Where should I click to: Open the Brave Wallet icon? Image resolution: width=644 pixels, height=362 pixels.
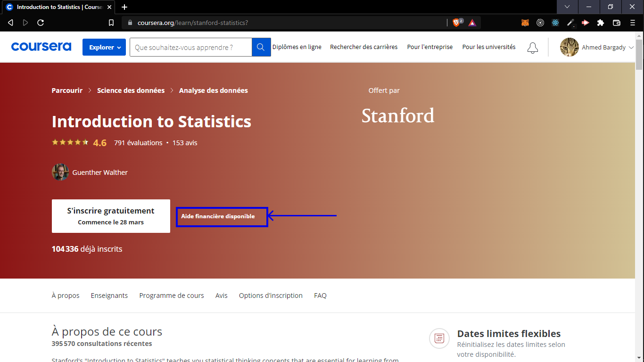616,23
